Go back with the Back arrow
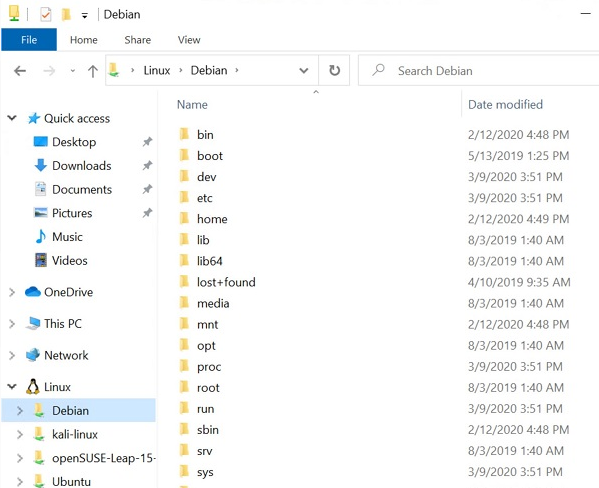Image resolution: width=599 pixels, height=488 pixels. pos(20,71)
